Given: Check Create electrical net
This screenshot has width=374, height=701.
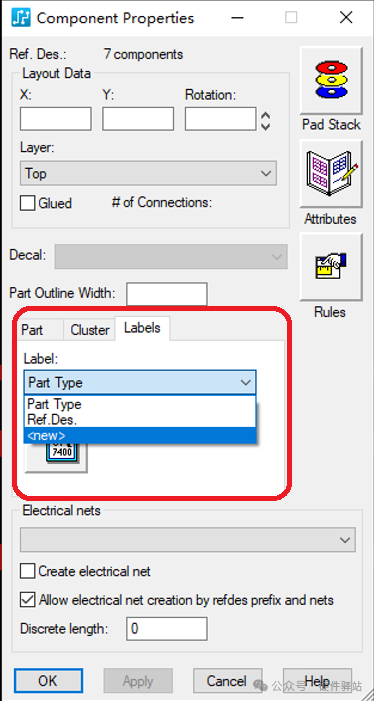Looking at the screenshot, I should click(27, 571).
